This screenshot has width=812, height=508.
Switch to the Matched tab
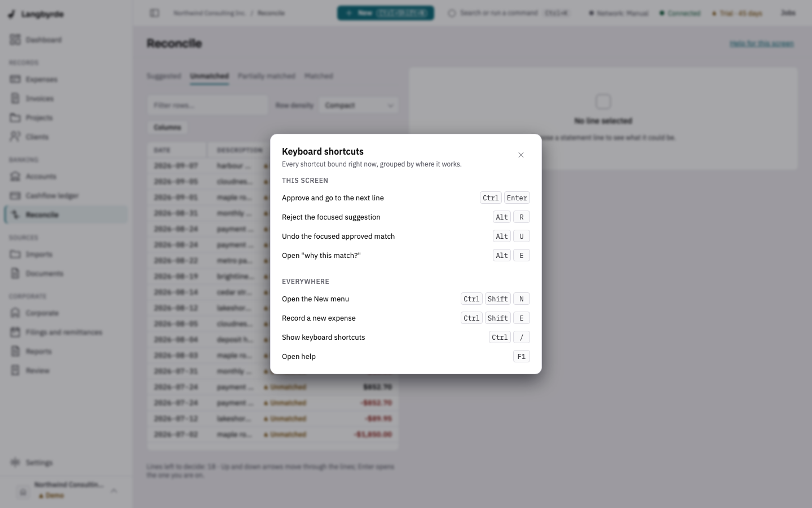pyautogui.click(x=319, y=76)
